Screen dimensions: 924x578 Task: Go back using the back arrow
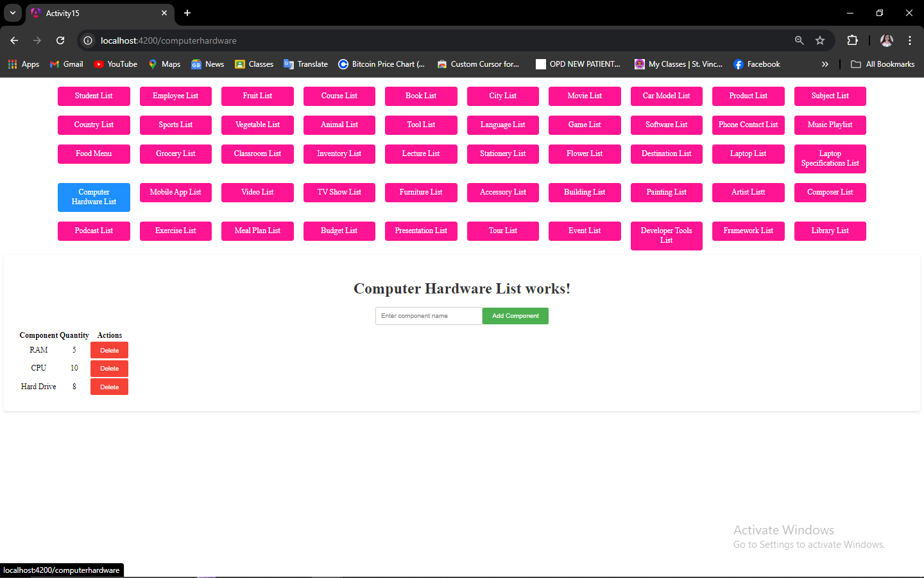pos(14,40)
